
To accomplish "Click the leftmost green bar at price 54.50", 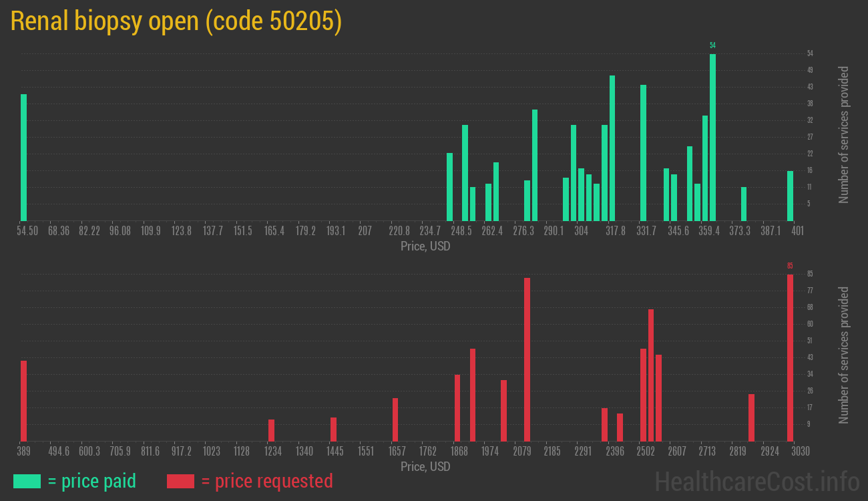I will click(x=24, y=157).
